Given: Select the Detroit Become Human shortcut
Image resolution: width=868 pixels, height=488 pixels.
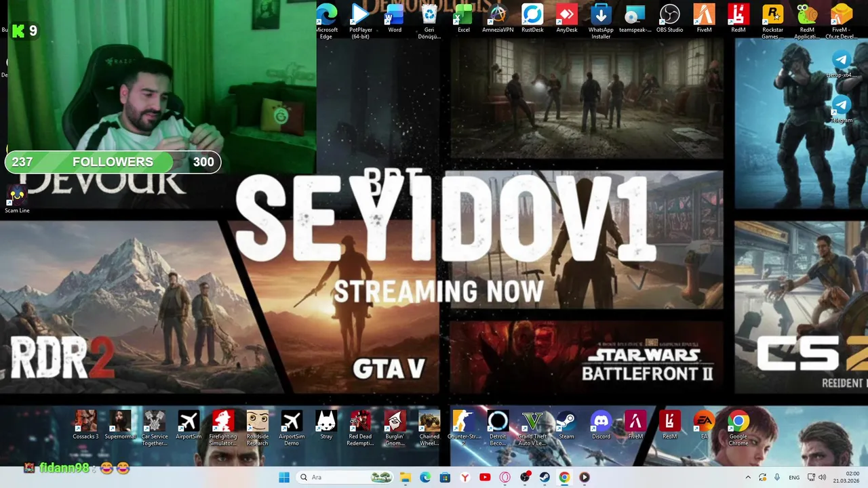Looking at the screenshot, I should [x=498, y=428].
